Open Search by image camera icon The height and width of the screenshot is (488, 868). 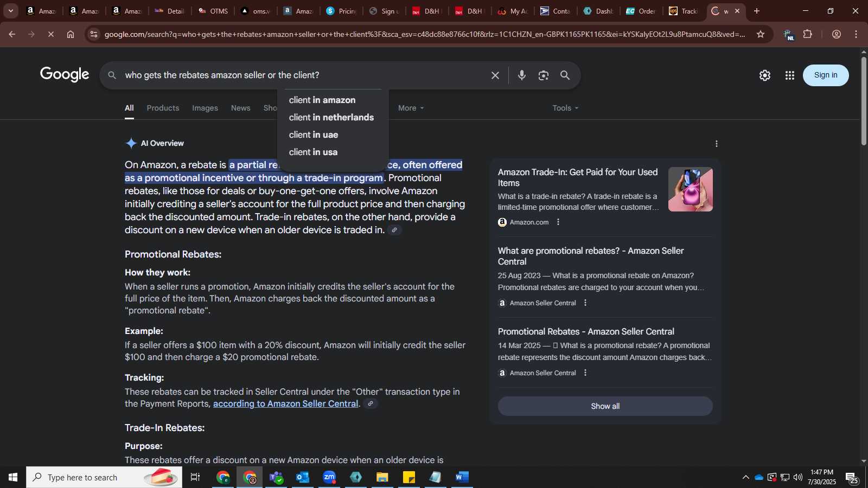click(544, 75)
